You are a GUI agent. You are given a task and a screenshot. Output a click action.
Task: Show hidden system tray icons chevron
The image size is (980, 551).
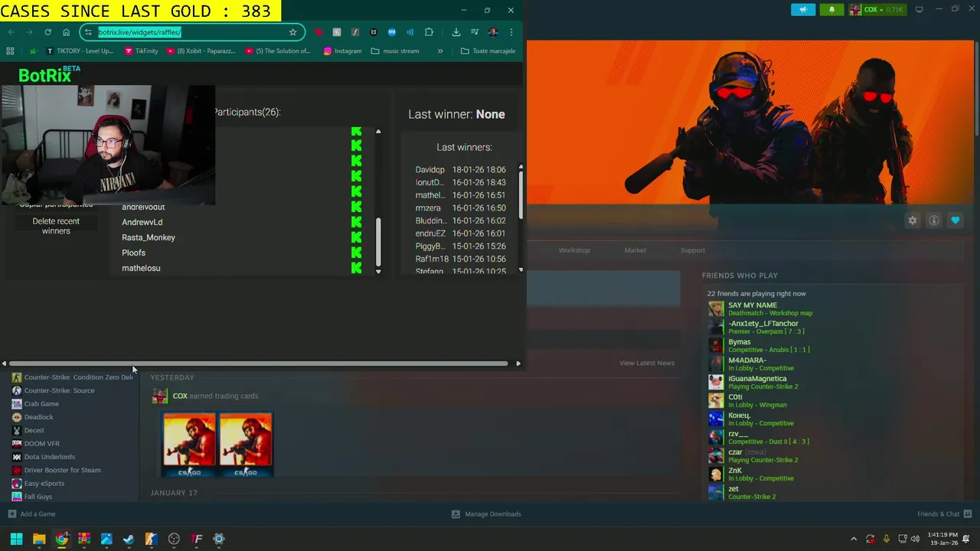[854, 539]
